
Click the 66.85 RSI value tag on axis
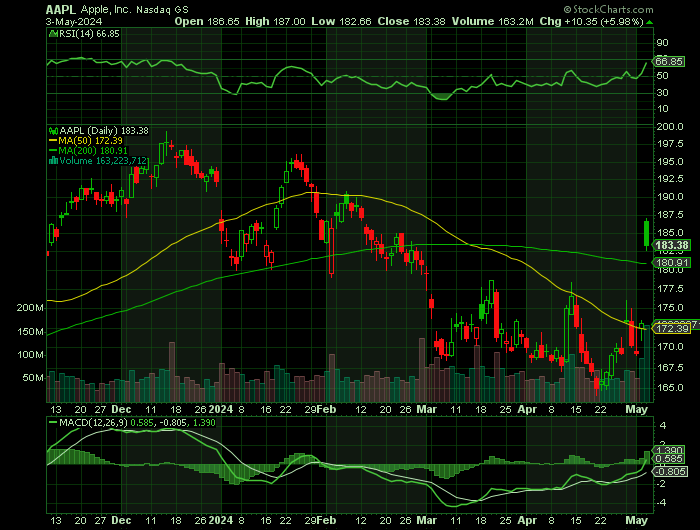669,62
